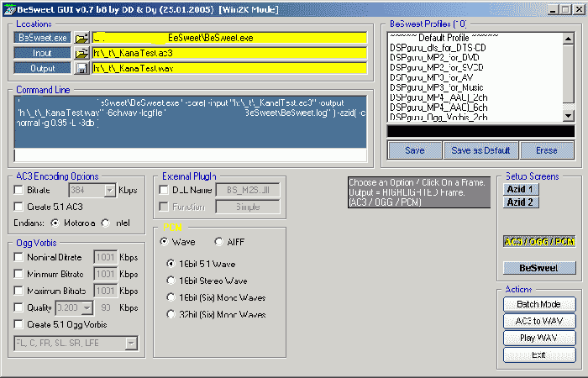Choose 16bit Stereo Wave output
Screen dimensions: 588x378
(x=171, y=281)
